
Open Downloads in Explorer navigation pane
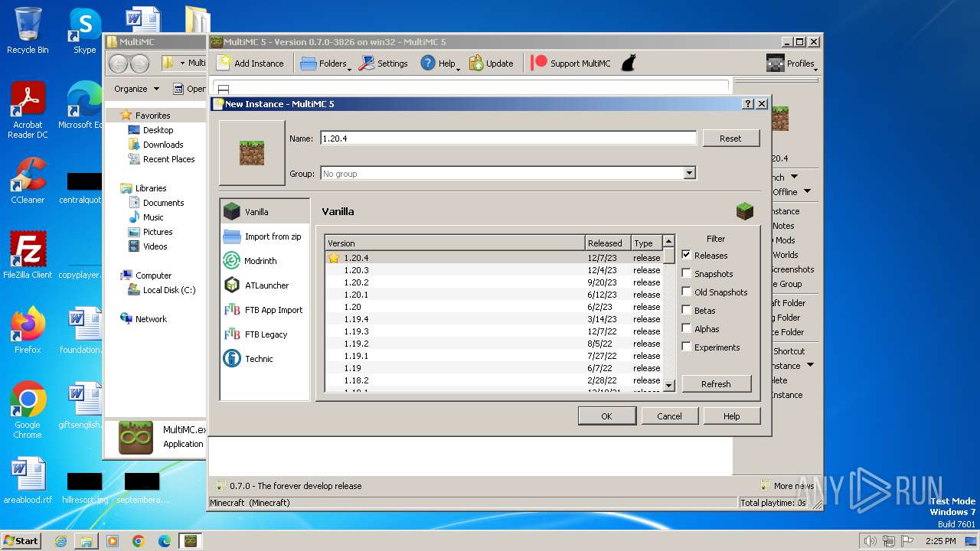coord(162,145)
